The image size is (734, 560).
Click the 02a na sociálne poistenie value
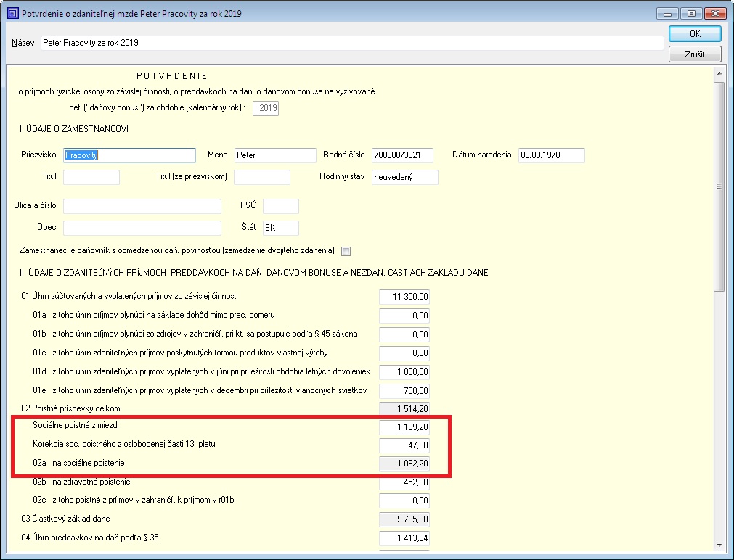tap(404, 463)
